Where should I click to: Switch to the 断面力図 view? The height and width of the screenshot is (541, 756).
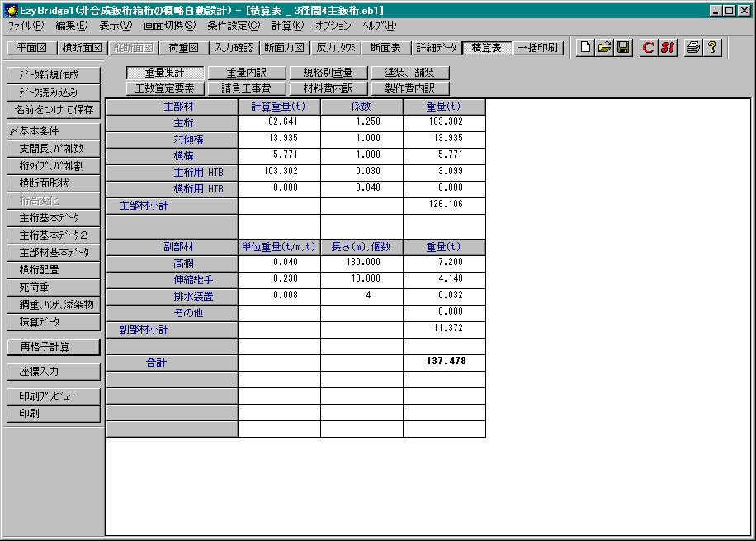(x=285, y=48)
